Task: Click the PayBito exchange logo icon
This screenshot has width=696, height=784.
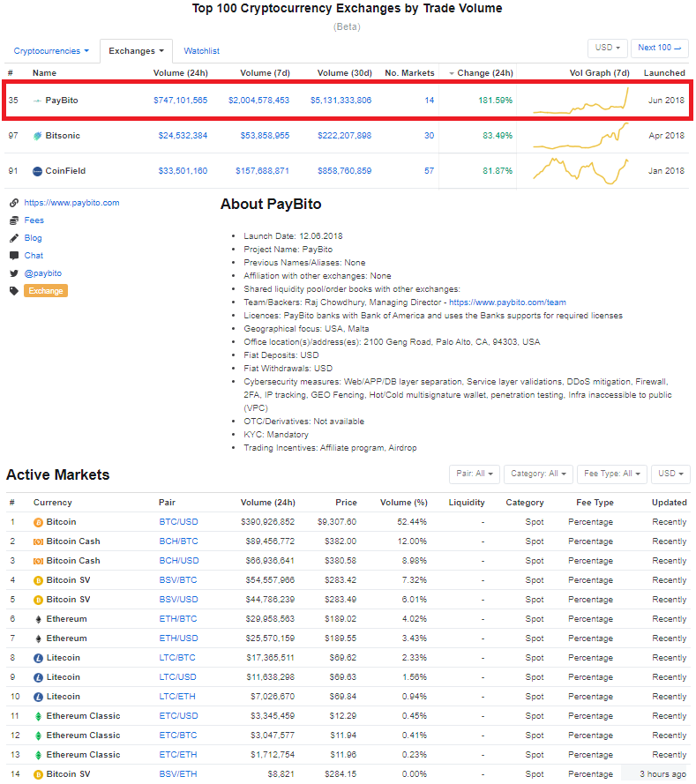Action: click(x=37, y=101)
